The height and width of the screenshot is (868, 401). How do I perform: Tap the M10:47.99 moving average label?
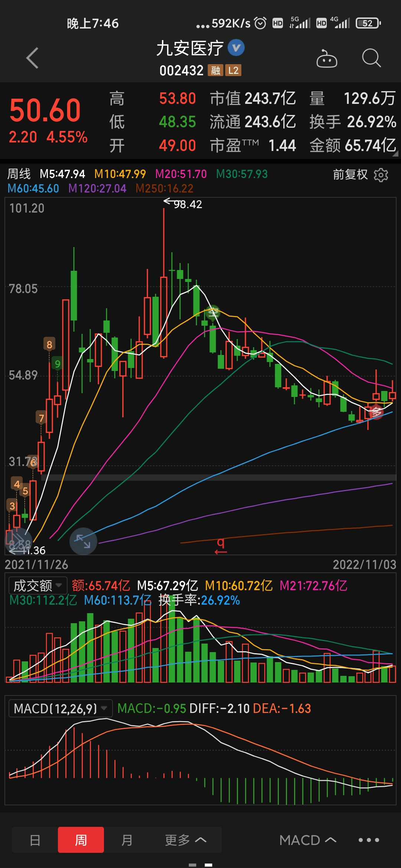120,174
